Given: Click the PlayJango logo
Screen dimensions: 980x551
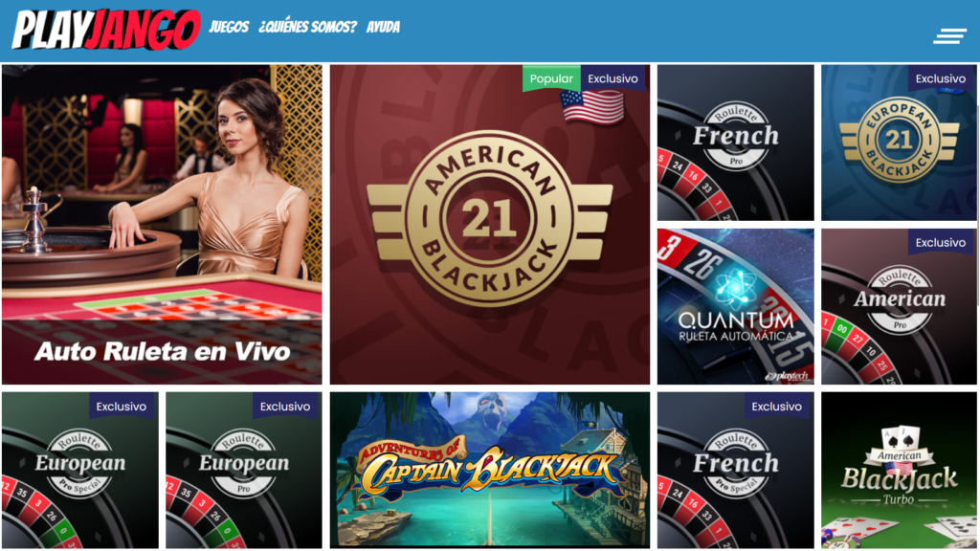Looking at the screenshot, I should pyautogui.click(x=106, y=30).
